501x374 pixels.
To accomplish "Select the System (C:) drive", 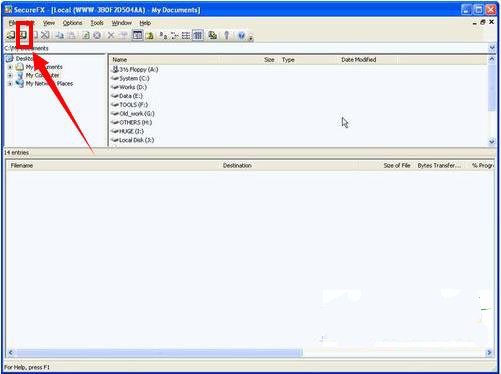I will pyautogui.click(x=130, y=78).
